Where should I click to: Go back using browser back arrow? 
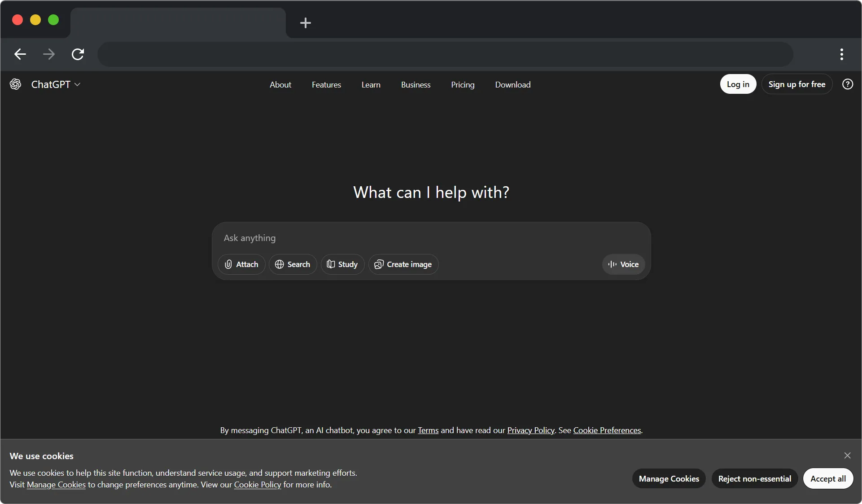(x=20, y=54)
